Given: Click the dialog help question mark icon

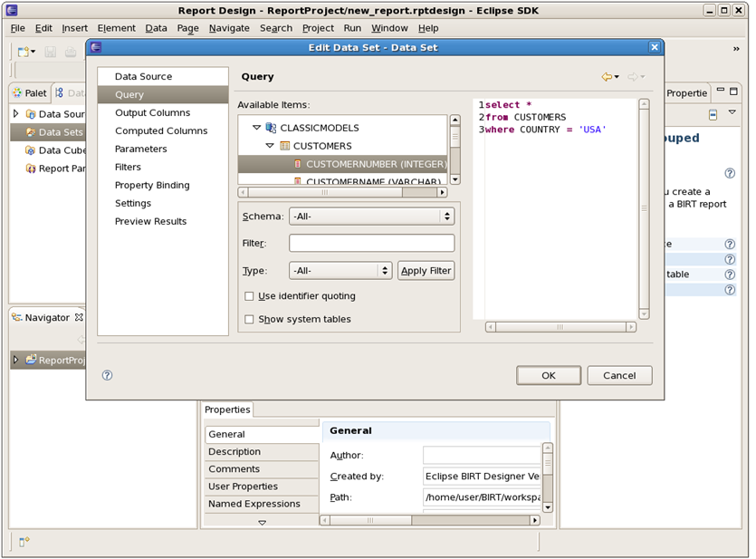Looking at the screenshot, I should 107,375.
